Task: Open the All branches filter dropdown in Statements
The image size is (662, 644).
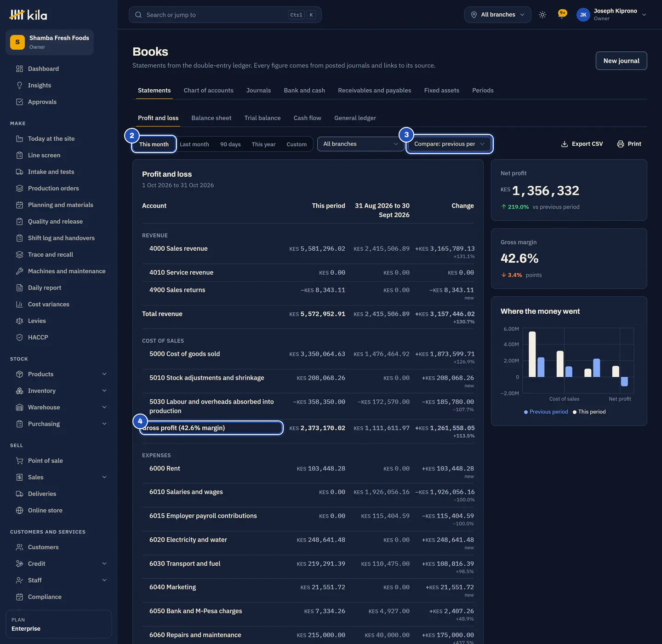Action: (361, 144)
